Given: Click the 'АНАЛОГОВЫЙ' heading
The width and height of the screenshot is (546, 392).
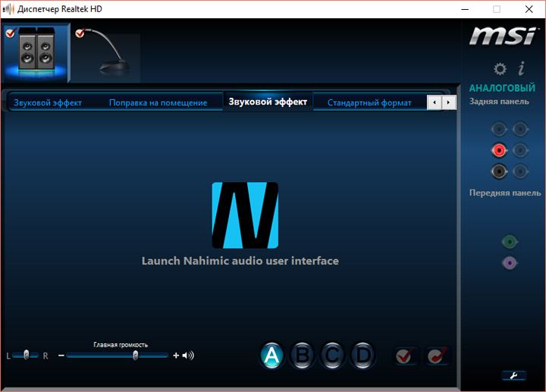Looking at the screenshot, I should pyautogui.click(x=502, y=88).
